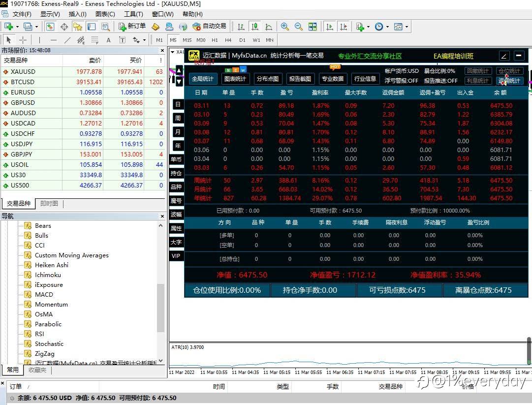Expand the periods clock dropdown arrow
The image size is (532, 405).
pyautogui.click(x=387, y=27)
